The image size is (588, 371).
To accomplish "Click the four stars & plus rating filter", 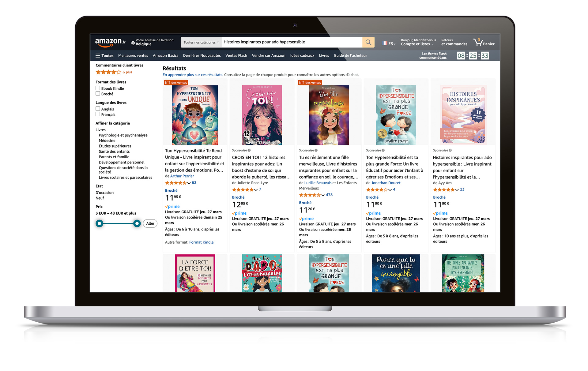I will point(114,72).
